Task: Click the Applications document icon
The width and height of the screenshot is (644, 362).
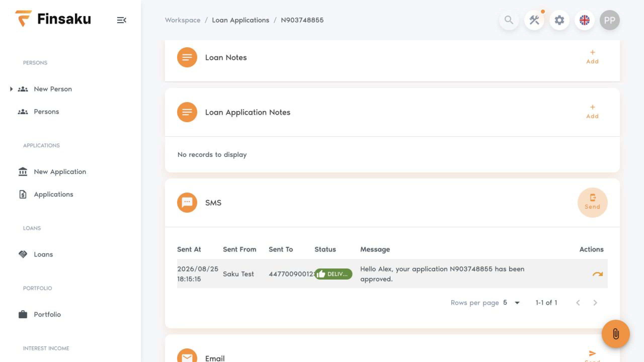Action: click(x=23, y=194)
